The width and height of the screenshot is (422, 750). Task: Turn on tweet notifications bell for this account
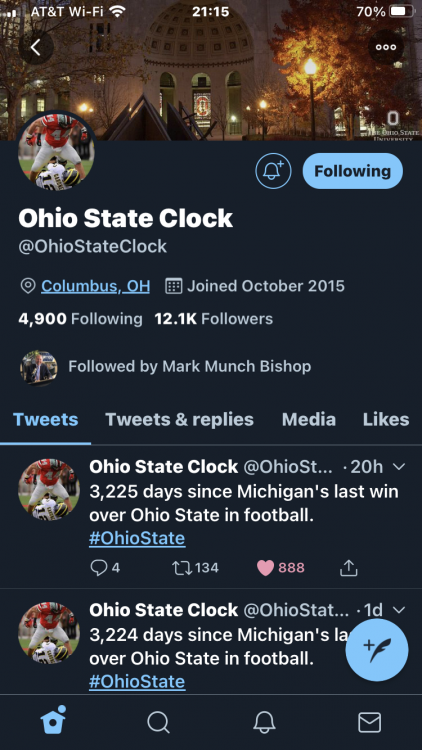click(273, 171)
